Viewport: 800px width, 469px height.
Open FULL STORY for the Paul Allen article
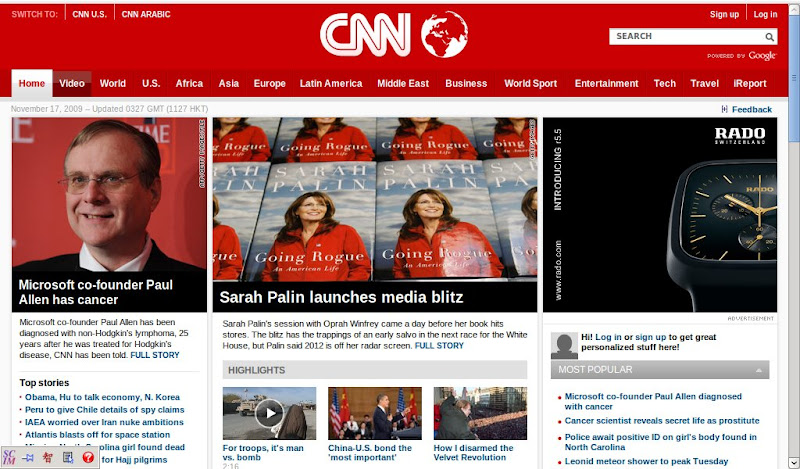tap(155, 355)
